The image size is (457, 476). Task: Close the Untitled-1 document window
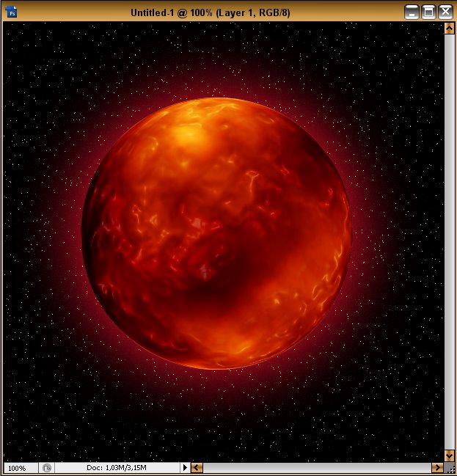coord(445,12)
